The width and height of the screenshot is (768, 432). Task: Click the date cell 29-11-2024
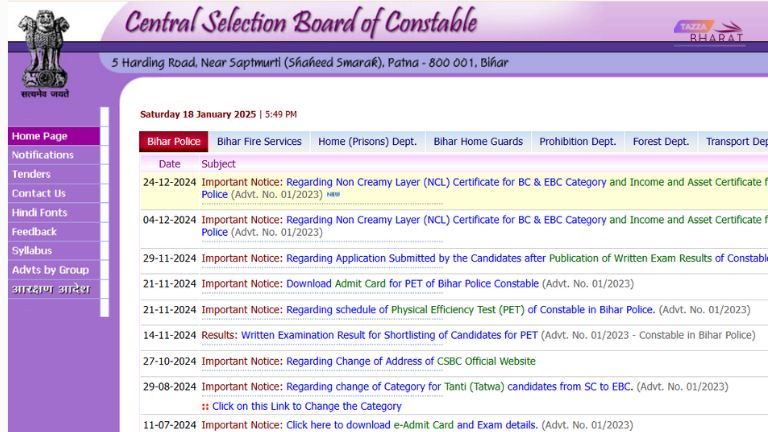(x=169, y=258)
